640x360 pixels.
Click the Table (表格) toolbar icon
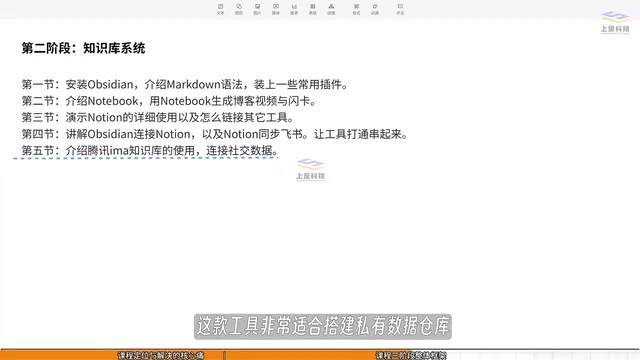313,9
